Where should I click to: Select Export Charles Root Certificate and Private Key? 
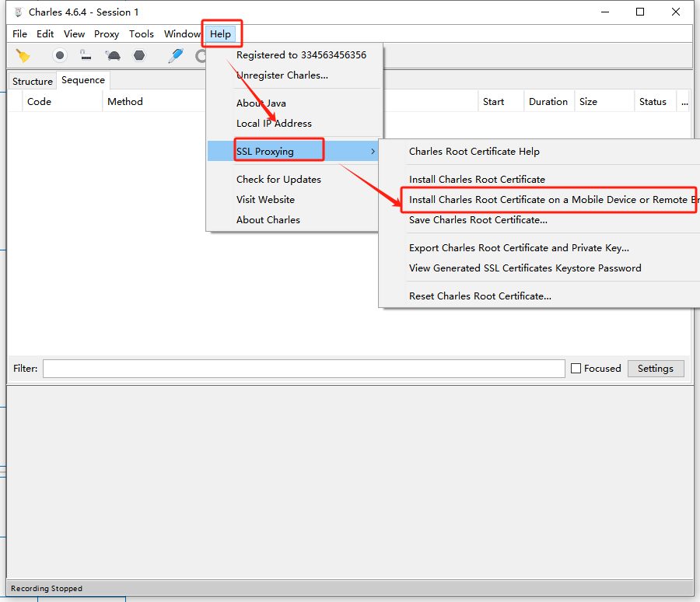519,248
